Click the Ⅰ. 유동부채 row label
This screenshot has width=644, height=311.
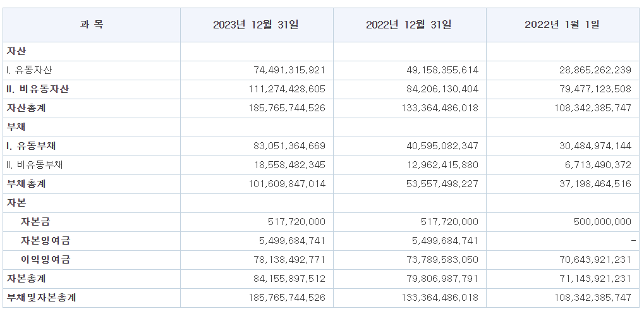[x=31, y=146]
